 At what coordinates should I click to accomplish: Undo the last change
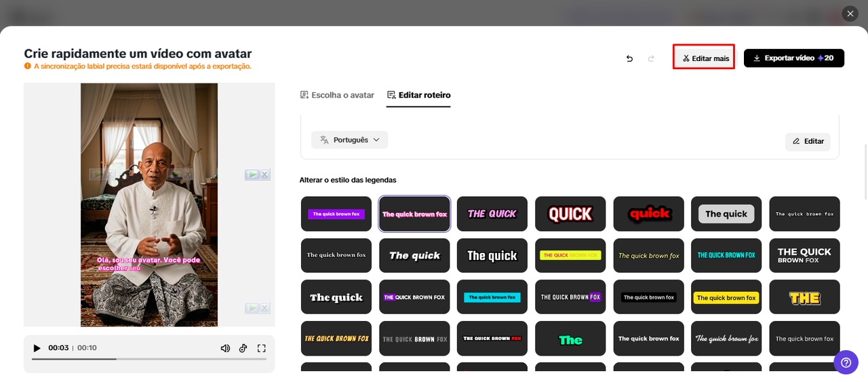[x=629, y=58]
